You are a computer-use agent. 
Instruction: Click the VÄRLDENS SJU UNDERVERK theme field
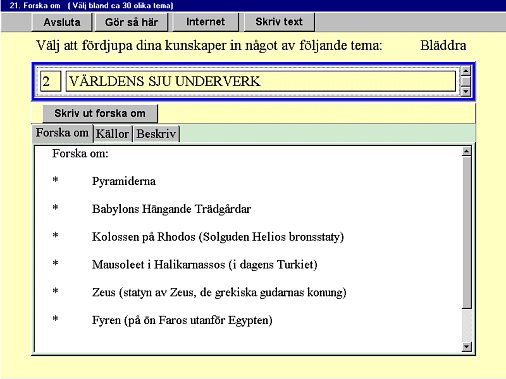[261, 81]
